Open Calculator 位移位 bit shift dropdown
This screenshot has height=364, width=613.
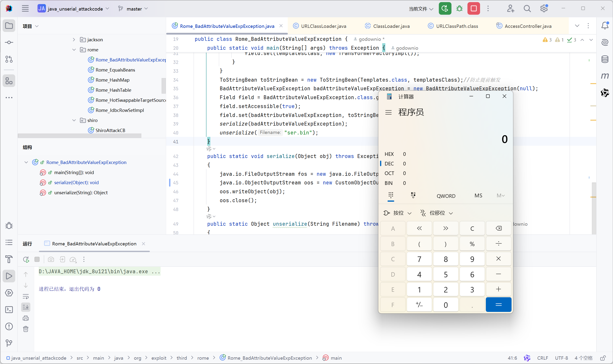point(437,213)
